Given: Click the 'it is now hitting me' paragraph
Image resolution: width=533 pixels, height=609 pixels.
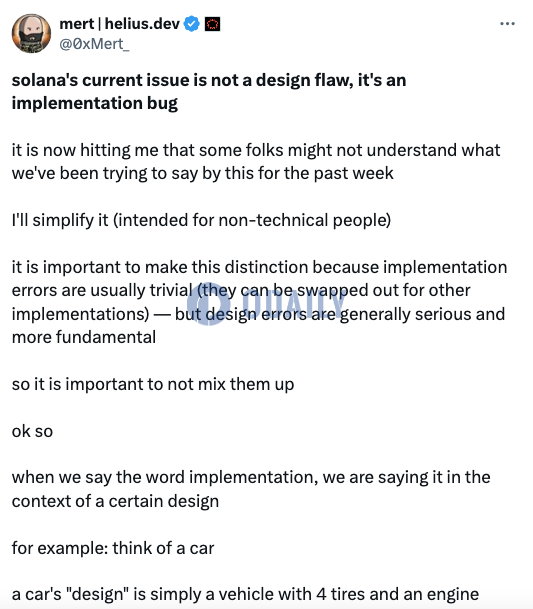Looking at the screenshot, I should point(256,162).
